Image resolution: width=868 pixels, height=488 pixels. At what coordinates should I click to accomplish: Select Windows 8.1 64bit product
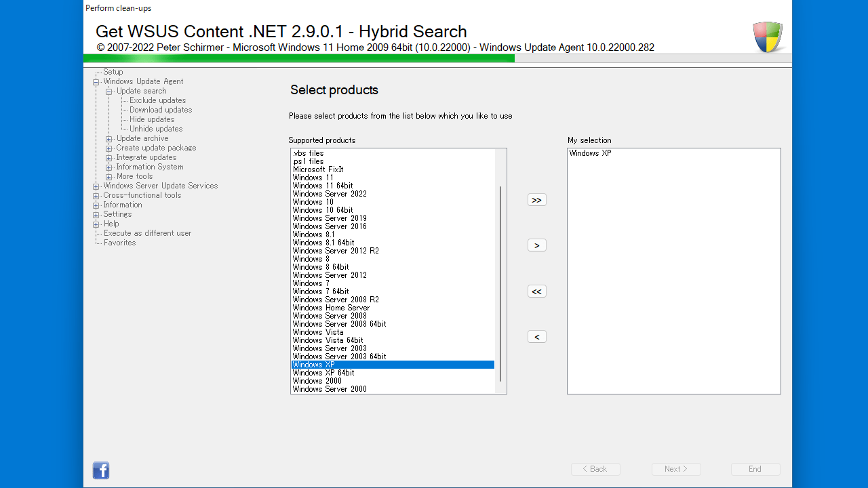[x=393, y=243]
